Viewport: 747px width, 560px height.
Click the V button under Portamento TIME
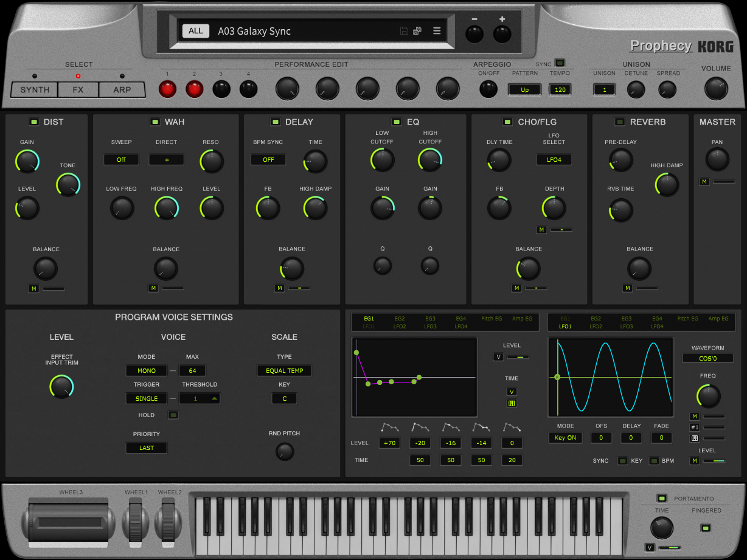[x=650, y=548]
